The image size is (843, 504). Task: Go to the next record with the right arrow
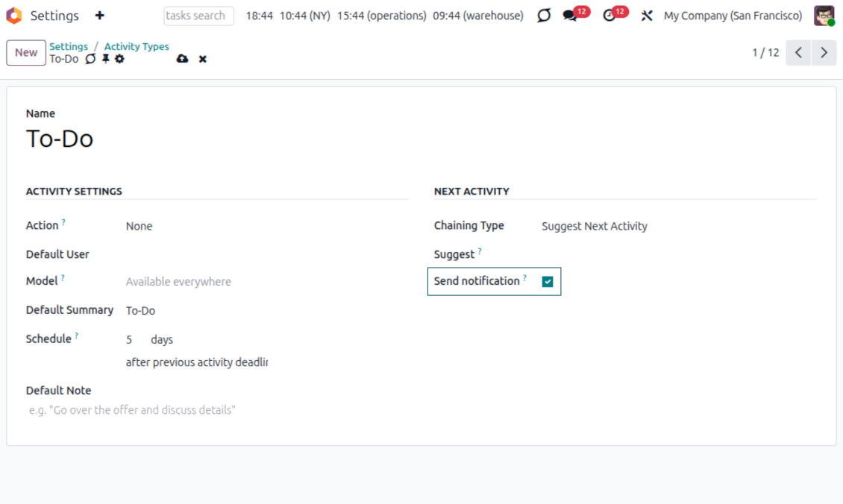pyautogui.click(x=824, y=53)
